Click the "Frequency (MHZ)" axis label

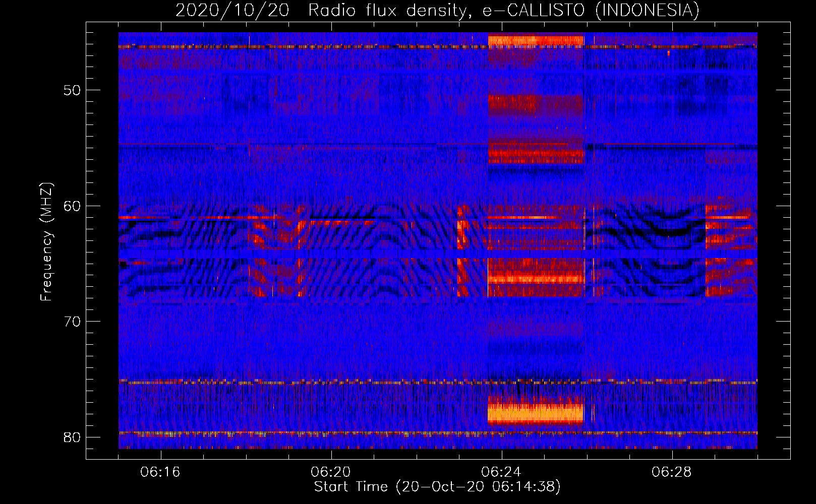point(46,242)
